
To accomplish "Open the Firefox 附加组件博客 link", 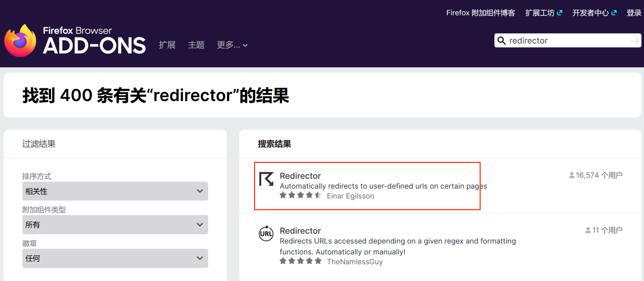I will pos(480,13).
